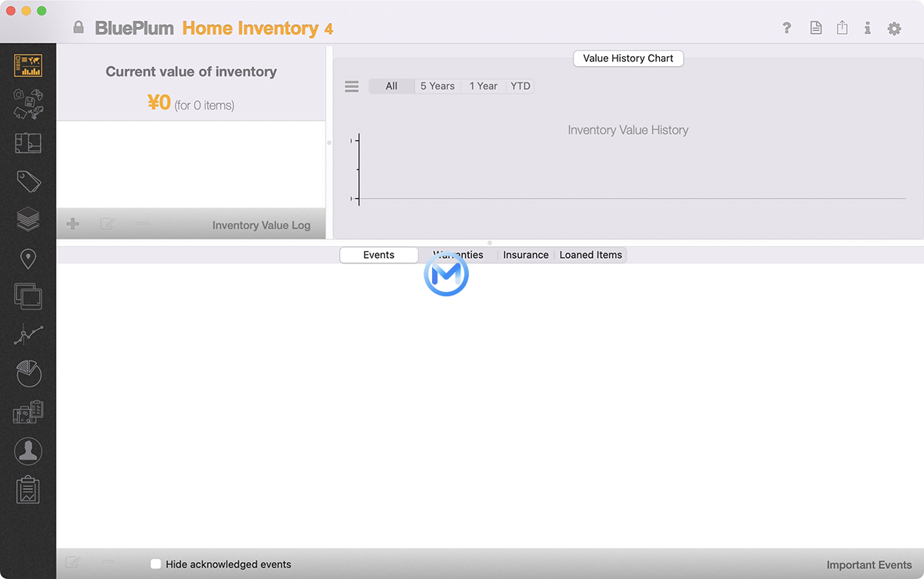Switch to the Loaned Items tab
The width and height of the screenshot is (924, 579).
click(x=591, y=255)
